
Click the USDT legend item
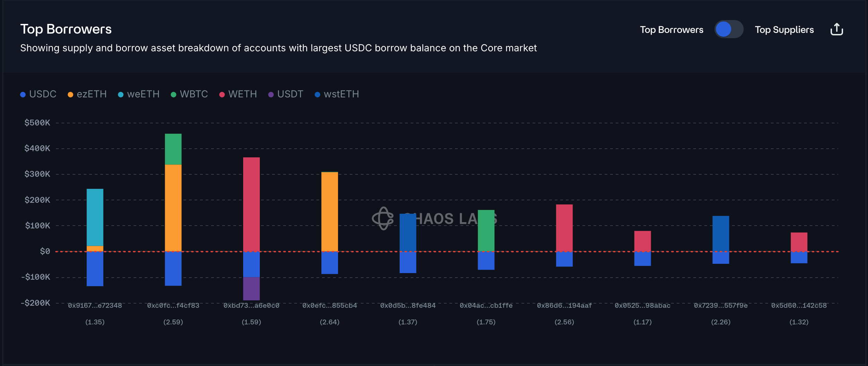[286, 94]
